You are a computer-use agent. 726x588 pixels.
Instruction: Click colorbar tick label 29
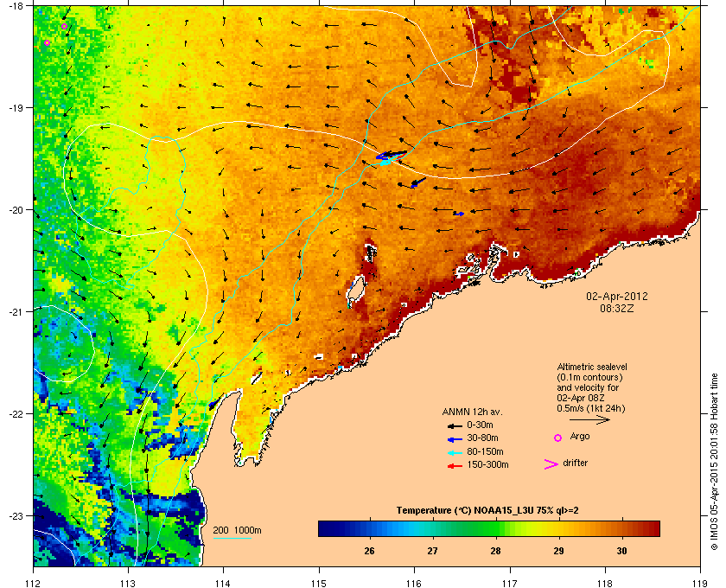tap(559, 551)
